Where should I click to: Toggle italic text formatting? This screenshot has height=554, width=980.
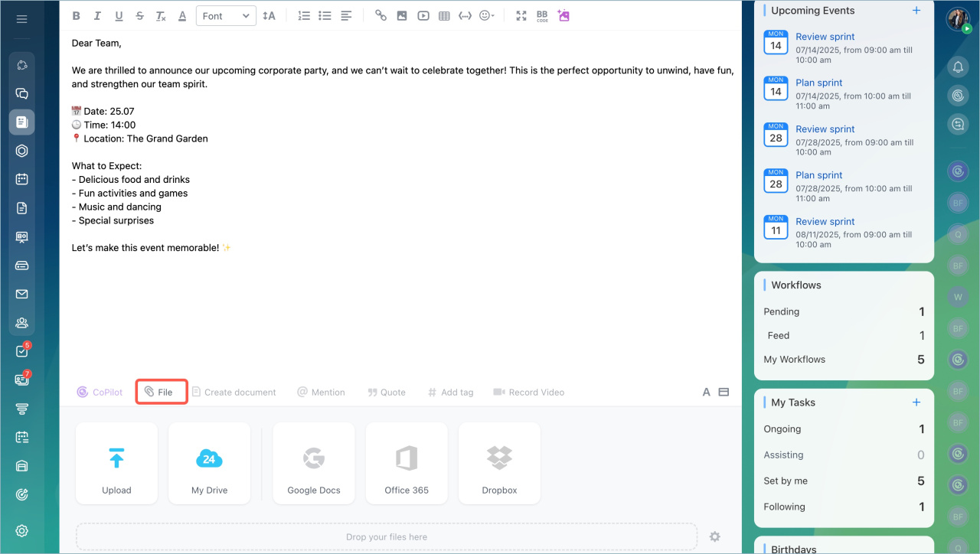point(97,15)
